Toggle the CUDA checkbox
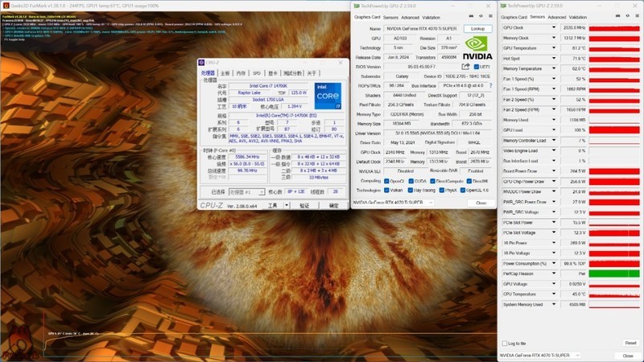Screen dimensions: 644x362 pyautogui.click(x=411, y=181)
